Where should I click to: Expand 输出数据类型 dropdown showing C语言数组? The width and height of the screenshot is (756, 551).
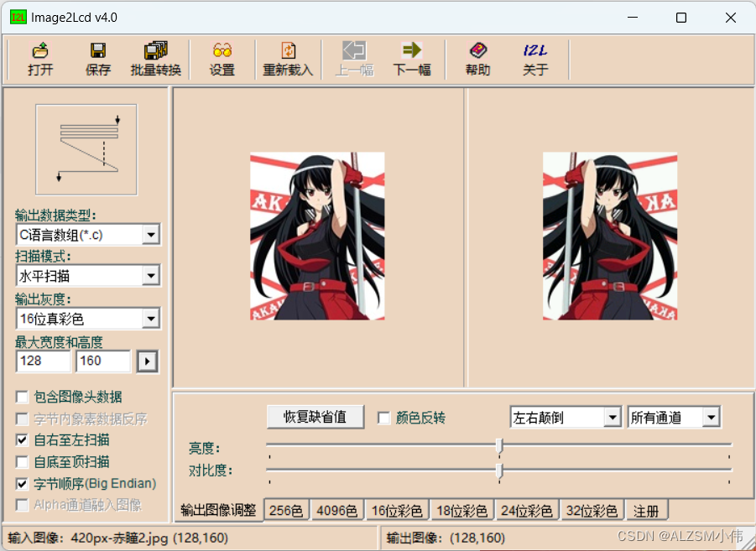coord(151,235)
